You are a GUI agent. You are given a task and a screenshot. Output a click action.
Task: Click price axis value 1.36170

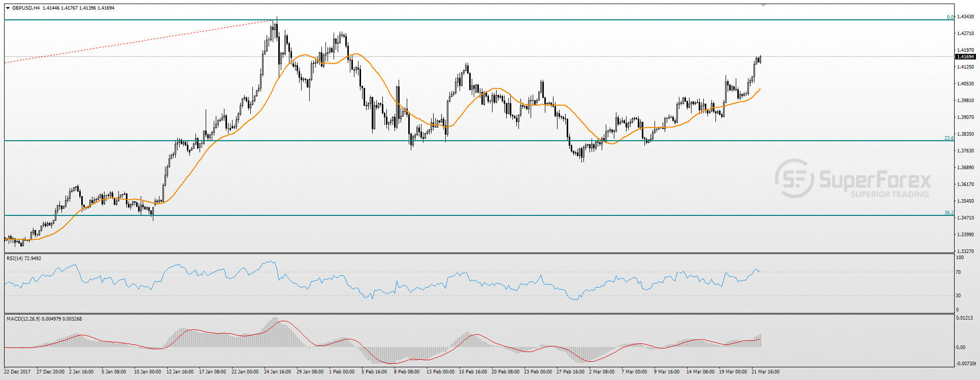pyautogui.click(x=965, y=184)
